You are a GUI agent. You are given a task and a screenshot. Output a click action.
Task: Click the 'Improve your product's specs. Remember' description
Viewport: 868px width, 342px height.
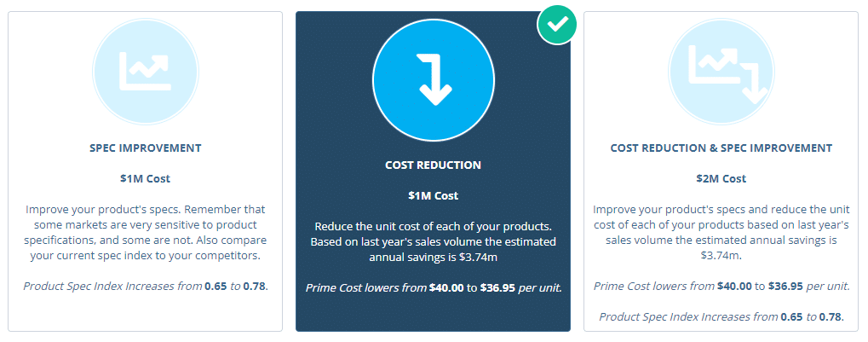146,232
